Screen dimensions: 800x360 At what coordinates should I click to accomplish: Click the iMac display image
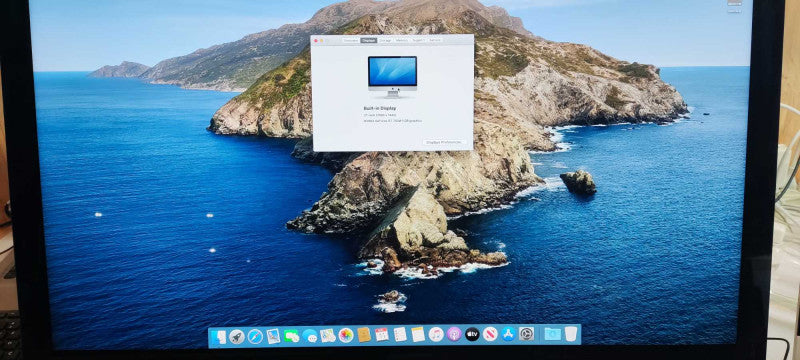click(392, 76)
